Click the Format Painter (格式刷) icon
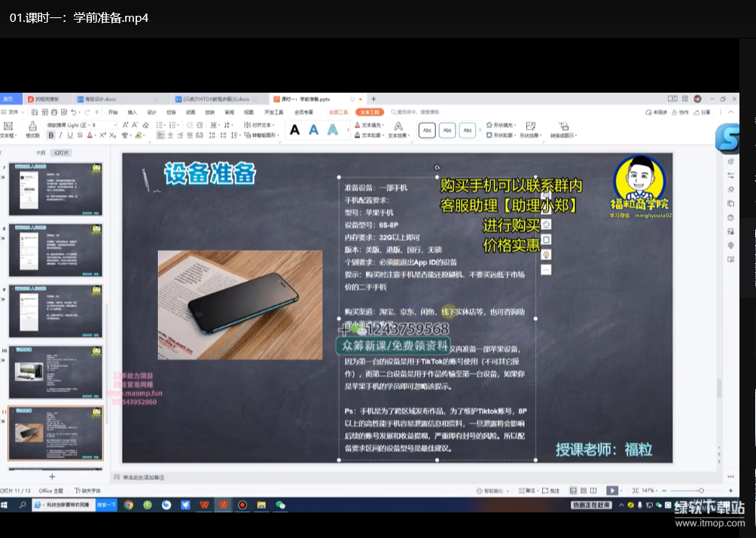756x538 pixels. (32, 130)
